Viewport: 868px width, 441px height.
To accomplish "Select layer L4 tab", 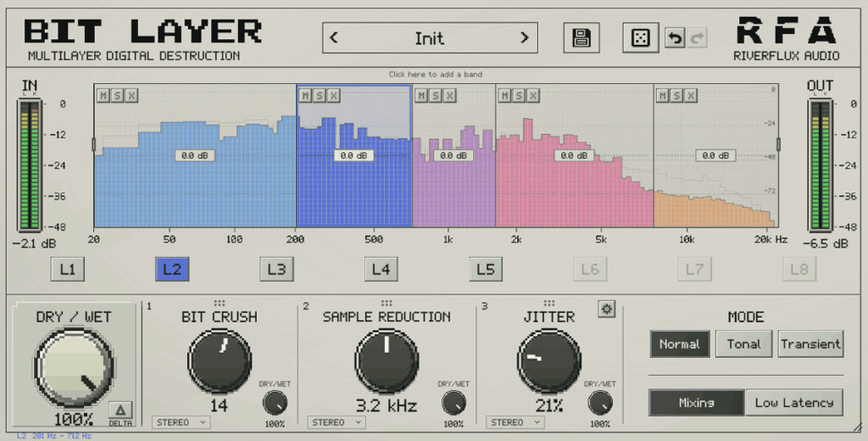I will (381, 270).
